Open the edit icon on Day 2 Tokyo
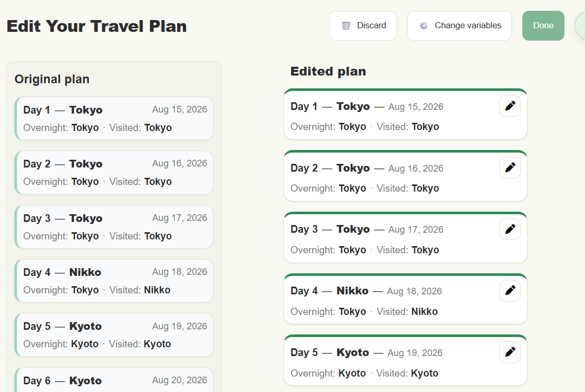The height and width of the screenshot is (392, 585). pos(510,167)
